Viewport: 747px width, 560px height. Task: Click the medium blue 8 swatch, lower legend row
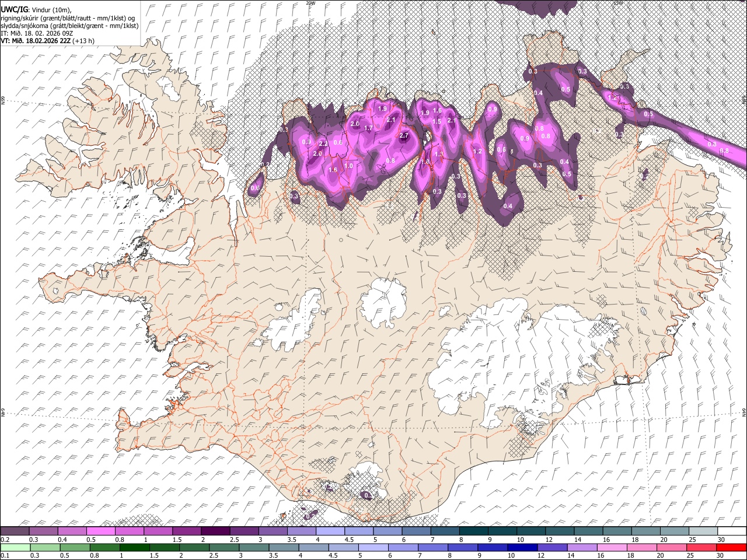pos(463,547)
